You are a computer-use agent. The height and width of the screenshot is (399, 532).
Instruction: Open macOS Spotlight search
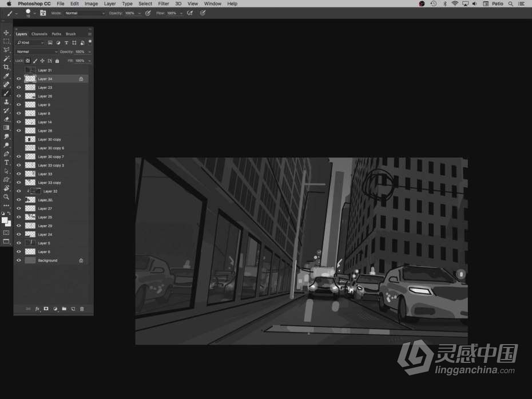pos(510,3)
